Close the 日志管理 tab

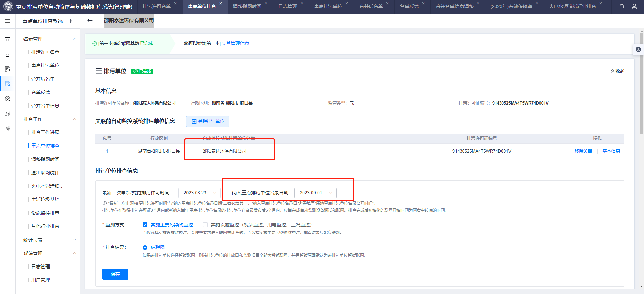tap(302, 3)
